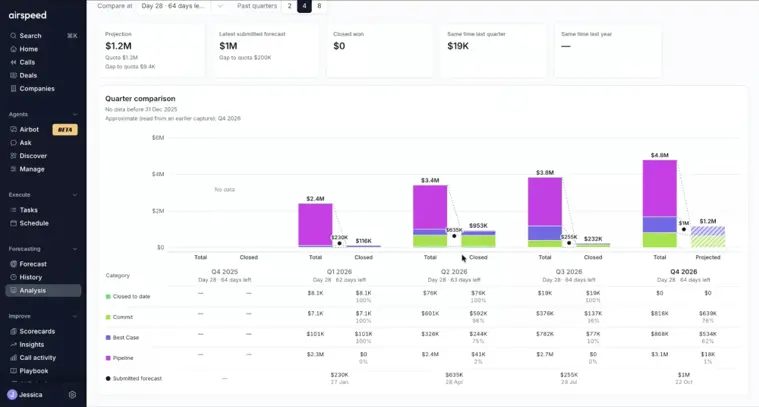Viewport: 759px width, 407px height.
Task: Click the Q4 2026 column header
Action: point(683,272)
